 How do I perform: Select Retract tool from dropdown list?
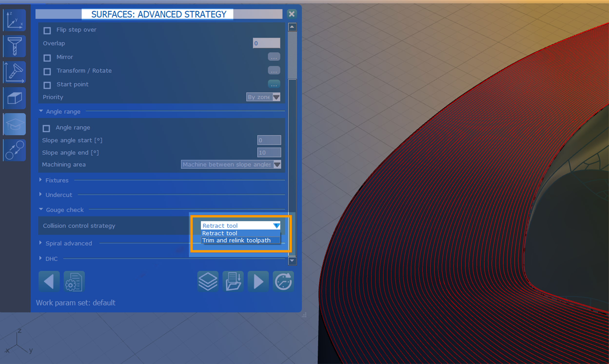coord(220,233)
